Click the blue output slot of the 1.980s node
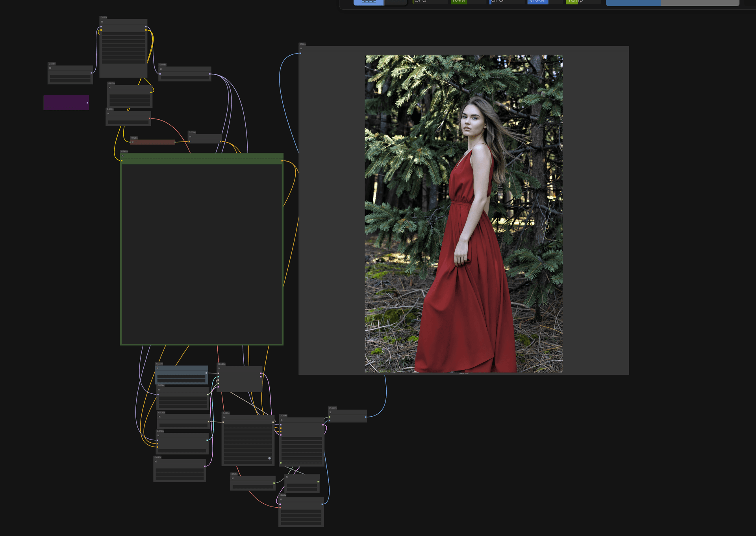 coord(322,504)
